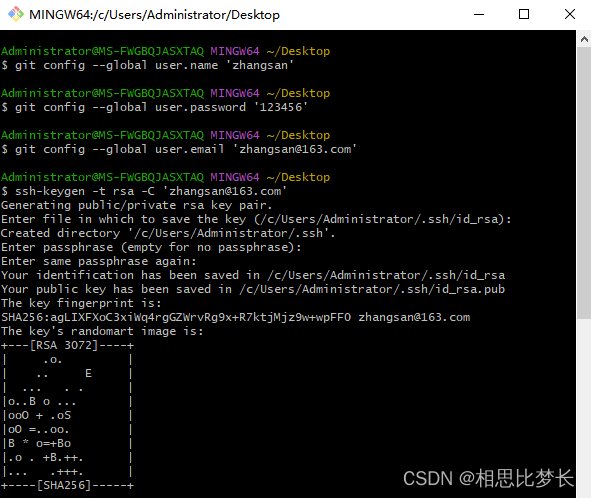This screenshot has height=498, width=591.
Task: Click the Git Bash logo icon in title bar
Action: click(16, 14)
